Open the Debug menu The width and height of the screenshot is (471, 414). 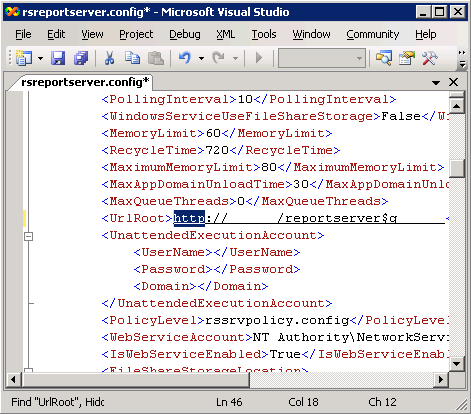pyautogui.click(x=185, y=34)
